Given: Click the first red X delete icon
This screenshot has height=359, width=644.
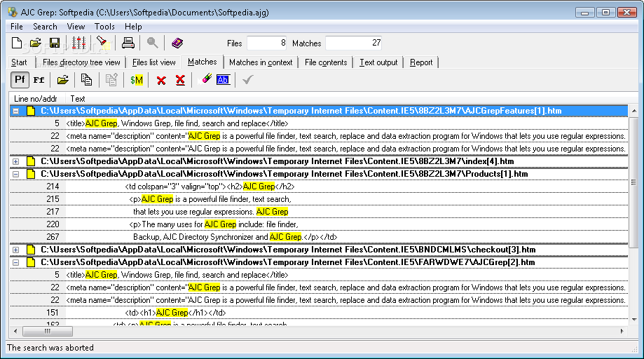Looking at the screenshot, I should tap(161, 80).
